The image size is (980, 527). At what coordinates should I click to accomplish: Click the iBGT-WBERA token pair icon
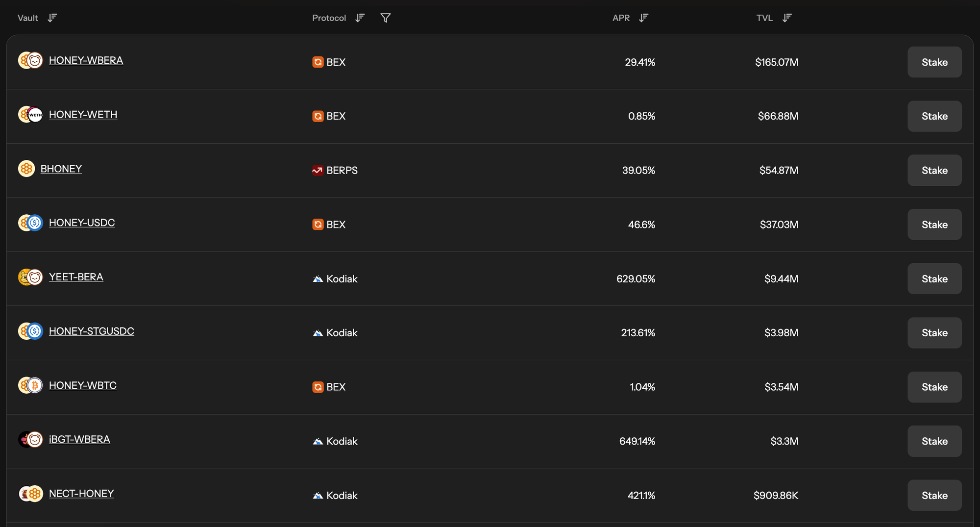coord(30,440)
